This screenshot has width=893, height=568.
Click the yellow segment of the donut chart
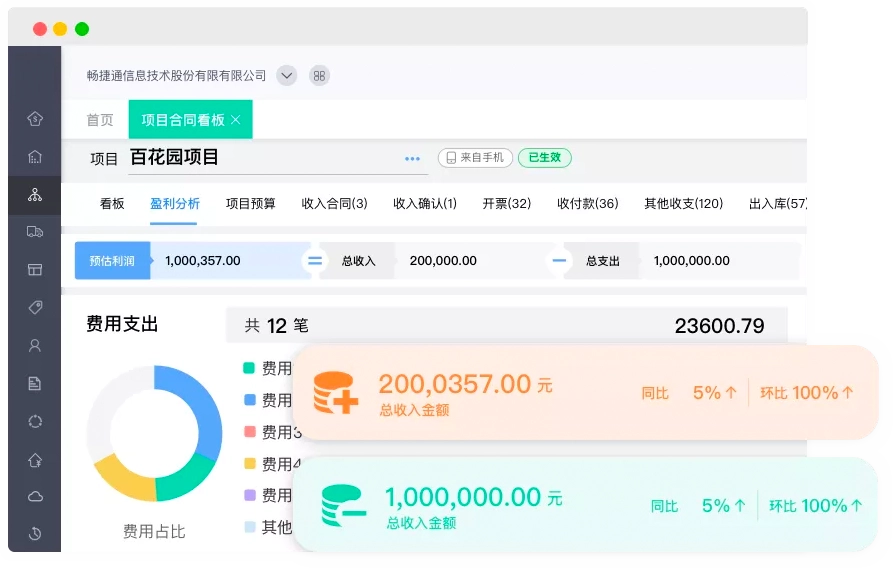[x=122, y=478]
